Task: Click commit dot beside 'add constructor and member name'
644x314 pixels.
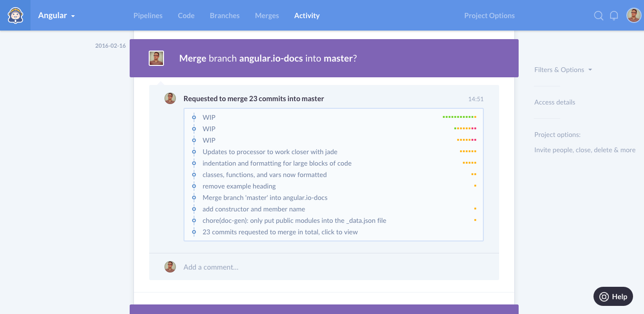Action: 194,209
